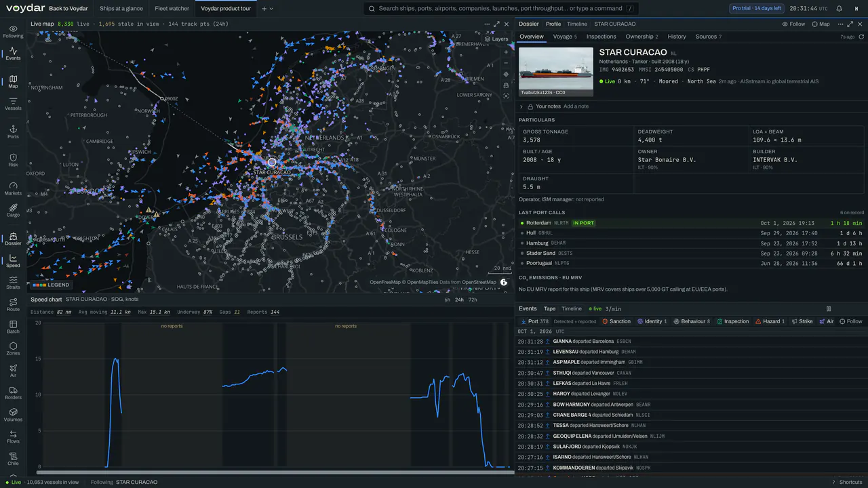Open the Events sidebar icon
The image size is (868, 488).
pyautogui.click(x=13, y=54)
